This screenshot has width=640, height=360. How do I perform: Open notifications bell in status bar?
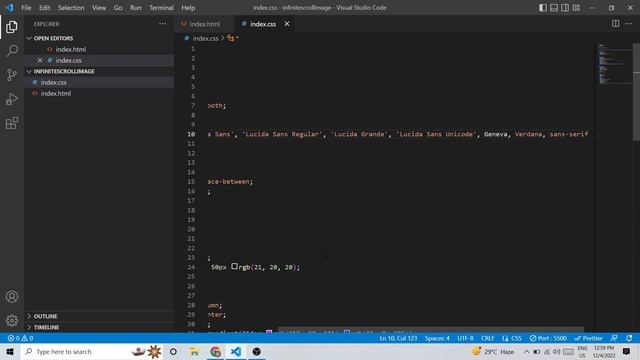629,338
